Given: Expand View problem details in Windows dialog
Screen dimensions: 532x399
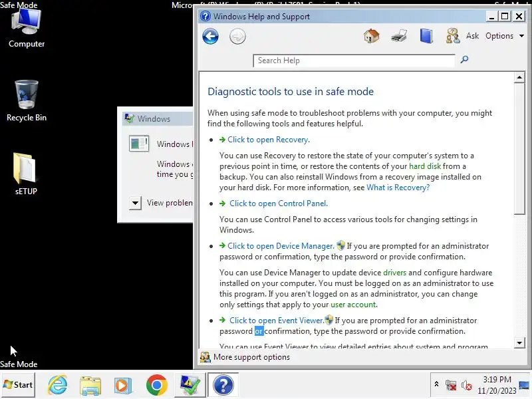Looking at the screenshot, I should 135,203.
